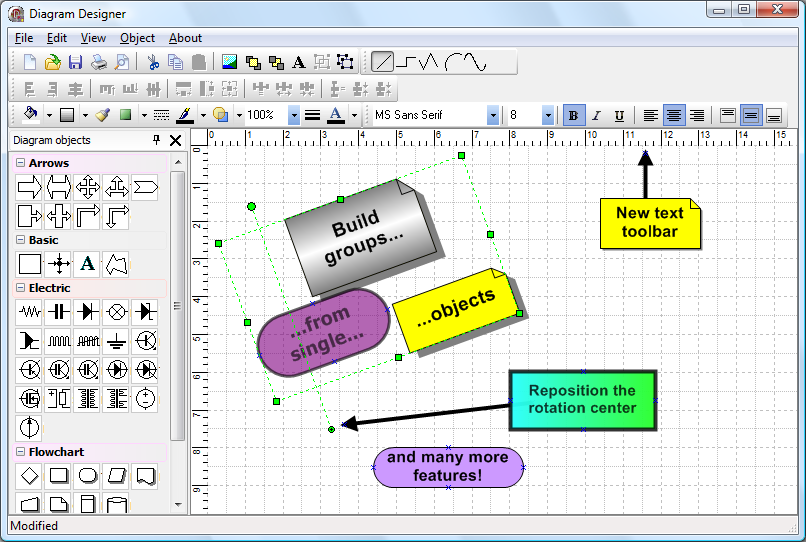The height and width of the screenshot is (542, 806).
Task: Click the font color 'A' swatch
Action: (335, 115)
